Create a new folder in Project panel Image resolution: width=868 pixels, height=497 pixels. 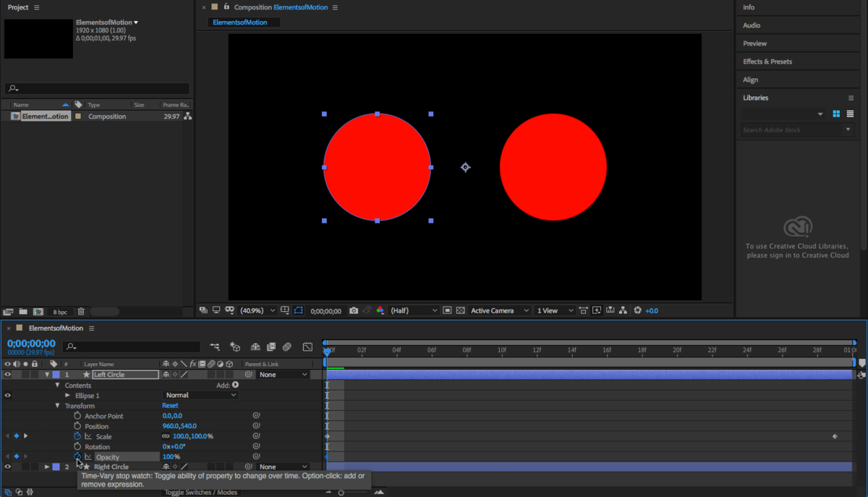pos(23,312)
